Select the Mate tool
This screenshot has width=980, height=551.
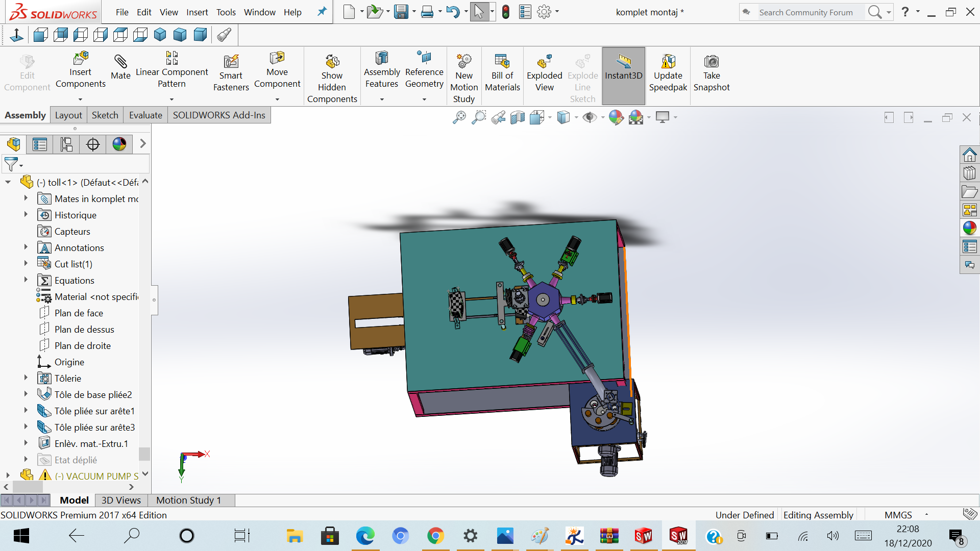pos(121,67)
